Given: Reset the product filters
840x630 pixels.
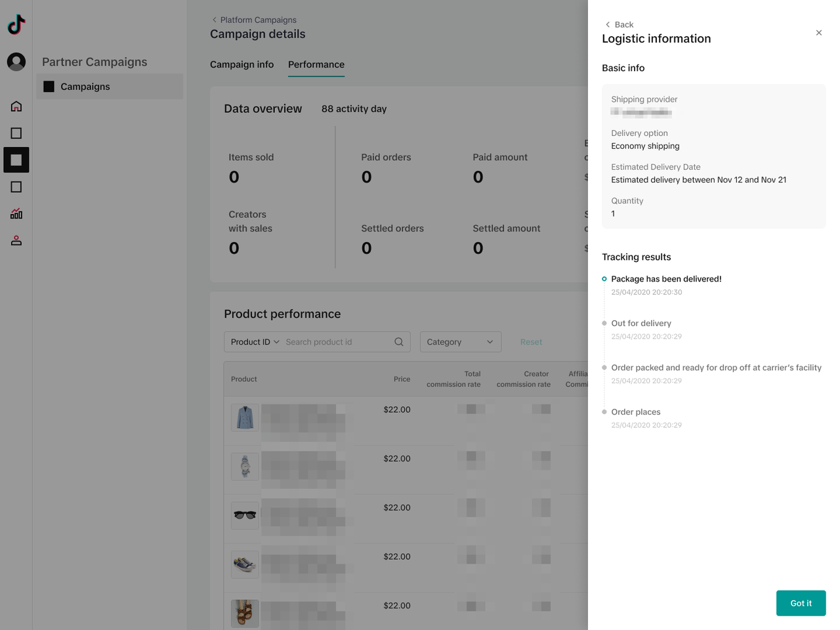Looking at the screenshot, I should tap(531, 342).
